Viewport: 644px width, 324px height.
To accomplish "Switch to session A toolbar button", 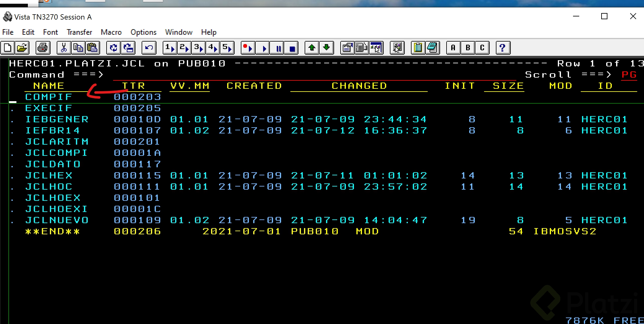I will click(x=453, y=48).
